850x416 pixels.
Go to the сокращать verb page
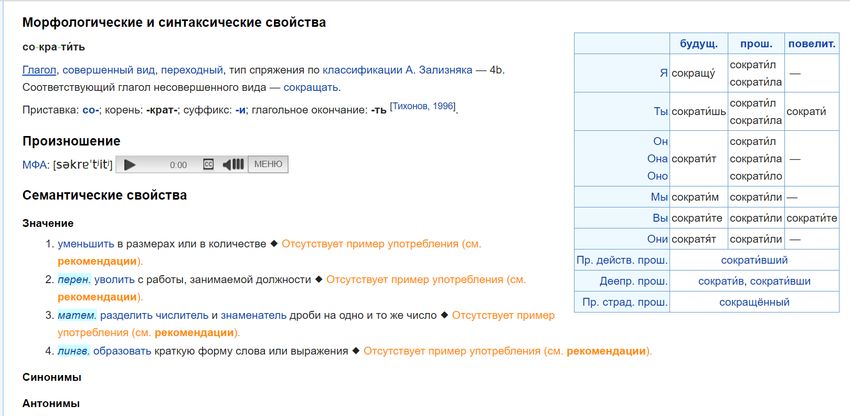pos(311,88)
